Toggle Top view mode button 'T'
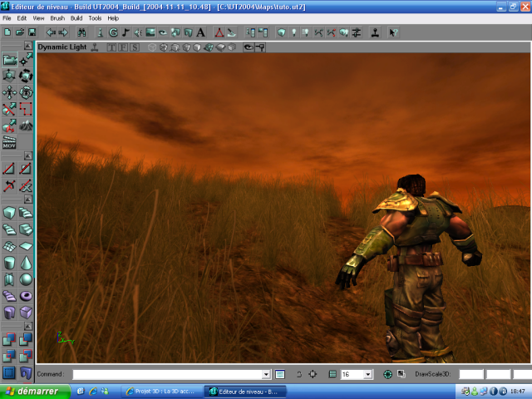The image size is (532, 399). [111, 47]
